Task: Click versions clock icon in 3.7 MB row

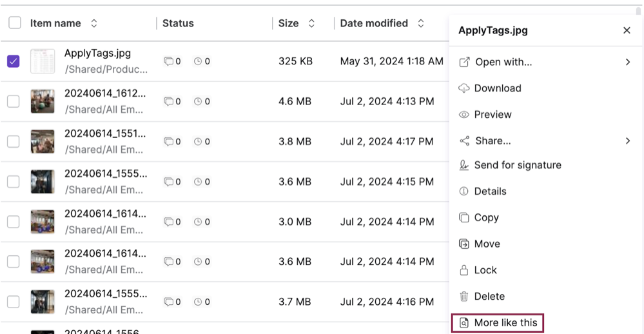Action: [x=198, y=302]
